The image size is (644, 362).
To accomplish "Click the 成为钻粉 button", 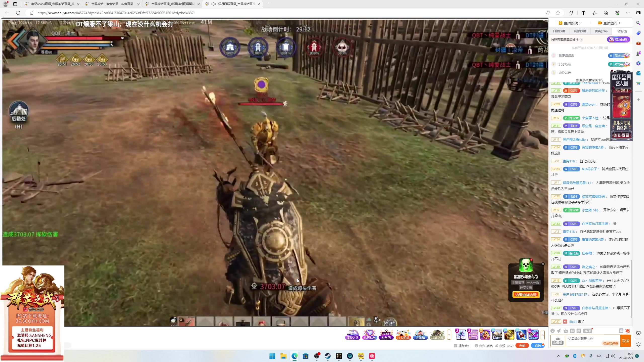I will 618,39.
